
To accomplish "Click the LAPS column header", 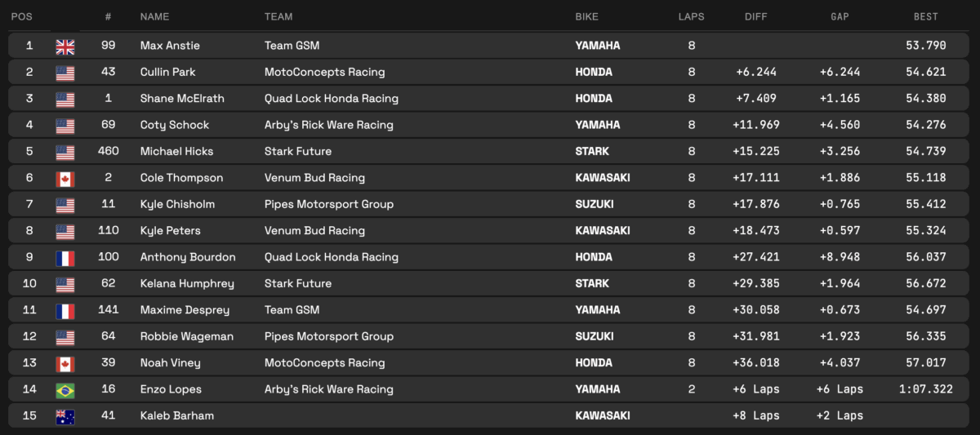I will pyautogui.click(x=692, y=16).
